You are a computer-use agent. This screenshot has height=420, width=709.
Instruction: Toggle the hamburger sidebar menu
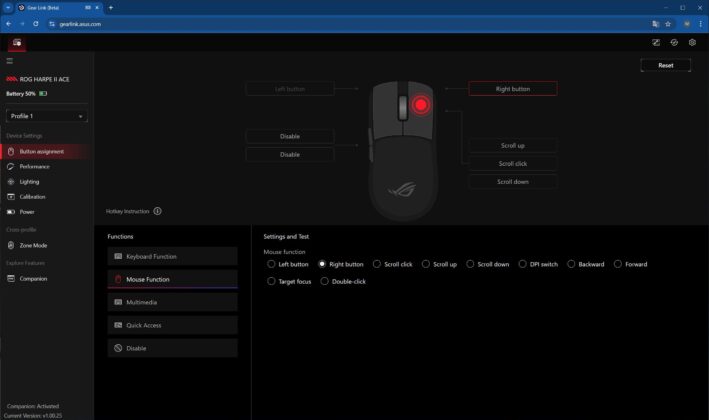click(9, 61)
